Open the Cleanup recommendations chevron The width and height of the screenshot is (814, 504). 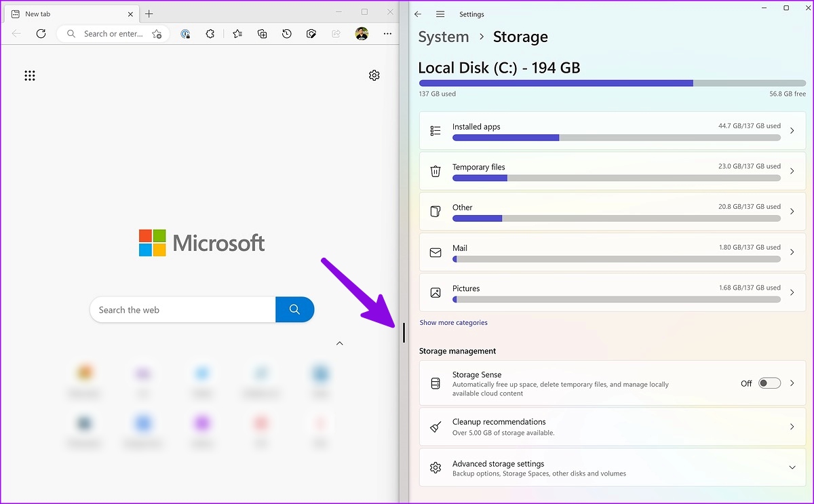(792, 427)
